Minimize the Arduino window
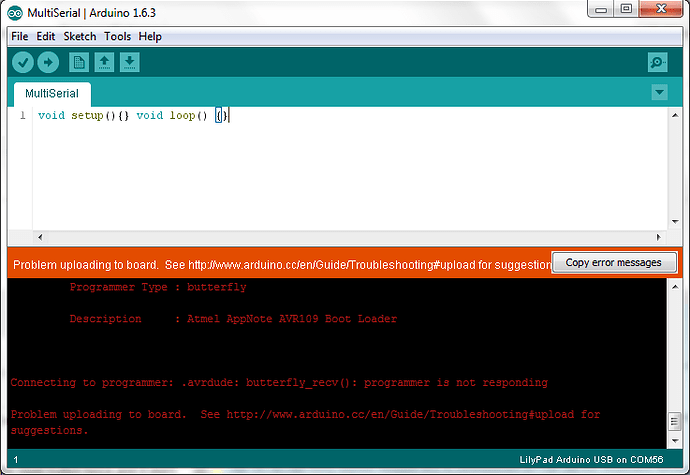 pyautogui.click(x=601, y=9)
